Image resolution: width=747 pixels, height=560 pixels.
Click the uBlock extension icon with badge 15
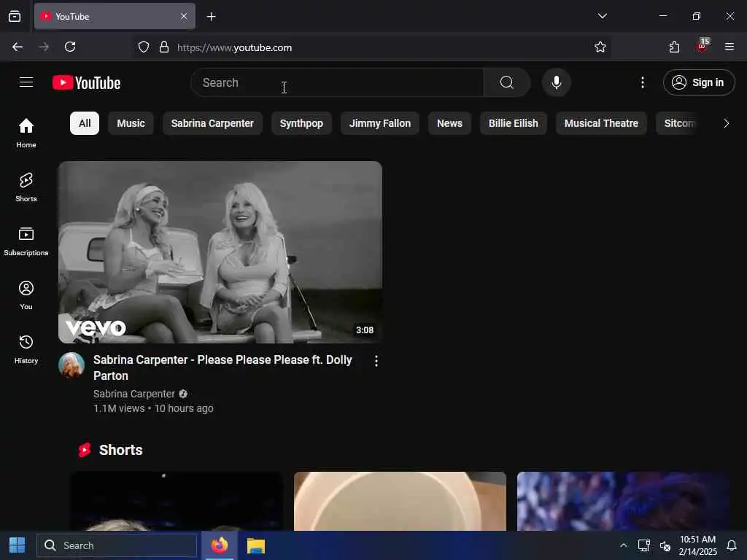click(x=702, y=46)
